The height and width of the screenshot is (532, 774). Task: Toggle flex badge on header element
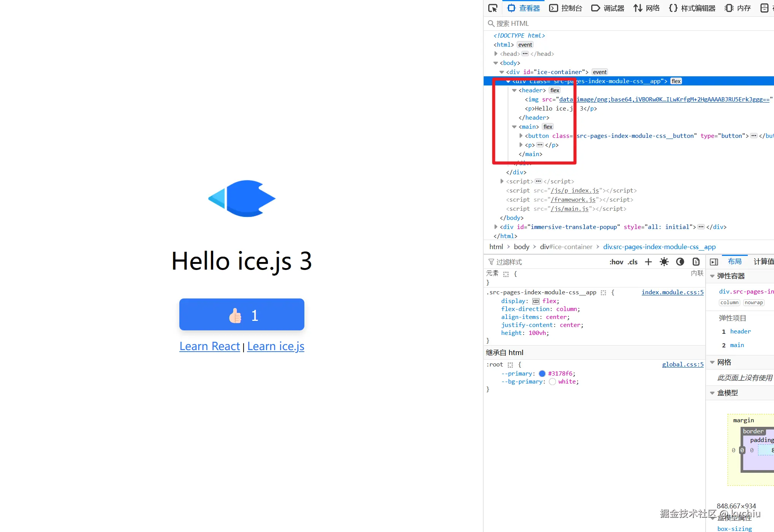coord(555,90)
